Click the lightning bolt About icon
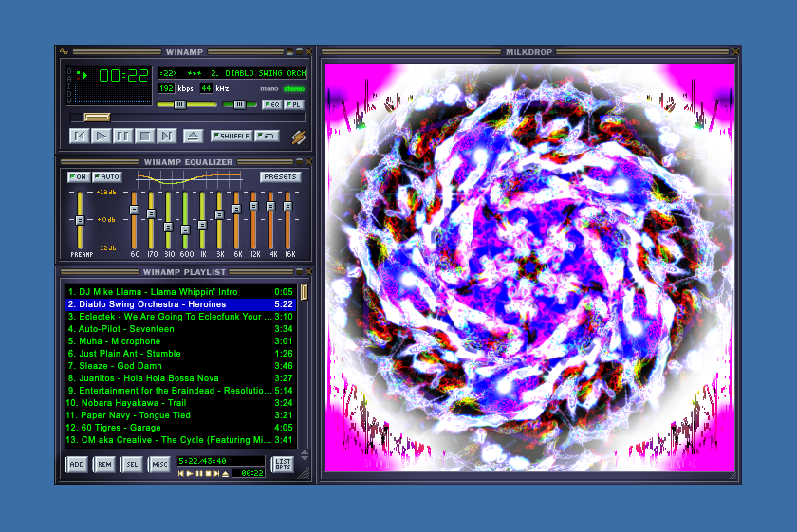Viewport: 797px width, 532px height. pos(298,138)
